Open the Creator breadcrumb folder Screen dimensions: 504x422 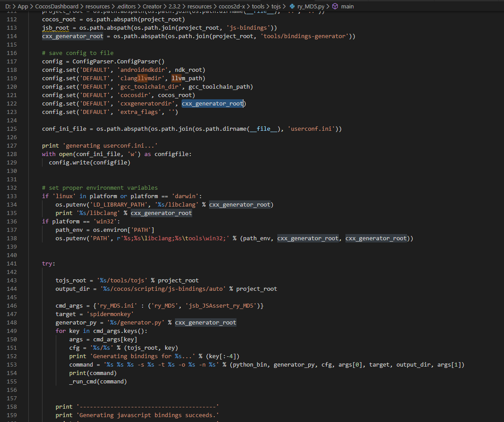(152, 7)
